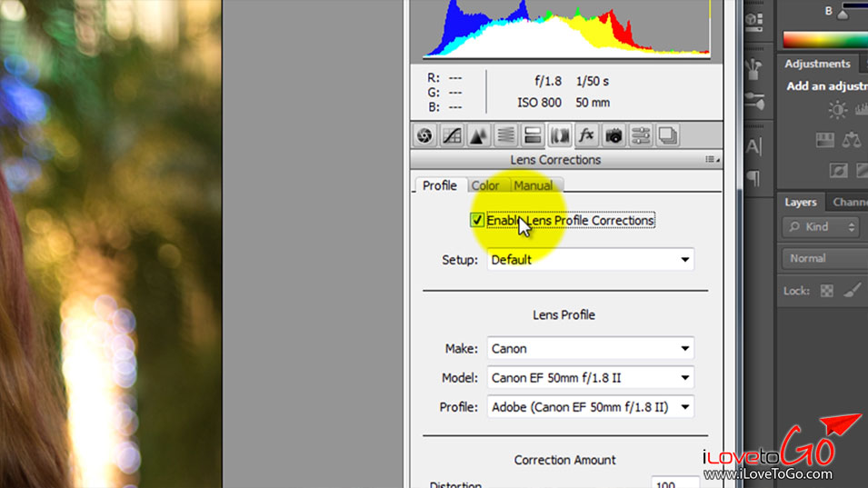The height and width of the screenshot is (488, 868).
Task: Open the Snapshots panel icon
Action: pos(668,135)
